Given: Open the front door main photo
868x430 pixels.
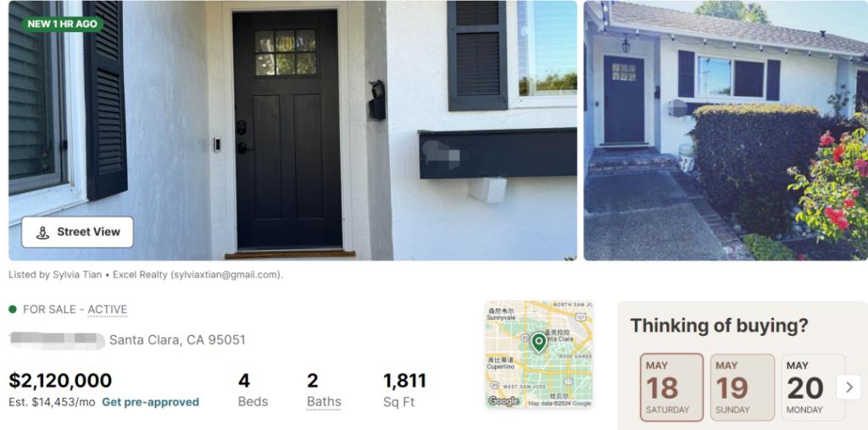Looking at the screenshot, I should (292, 131).
